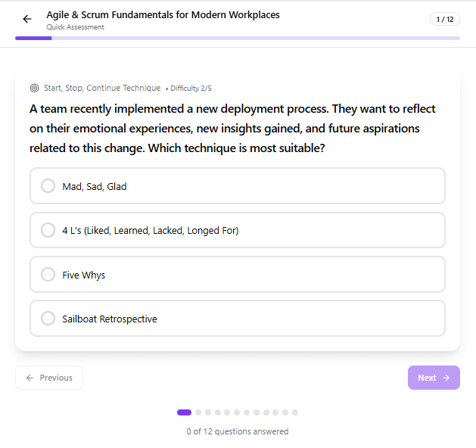The image size is (476, 448).
Task: Click the 1 / 12 question counter badge
Action: (x=444, y=19)
